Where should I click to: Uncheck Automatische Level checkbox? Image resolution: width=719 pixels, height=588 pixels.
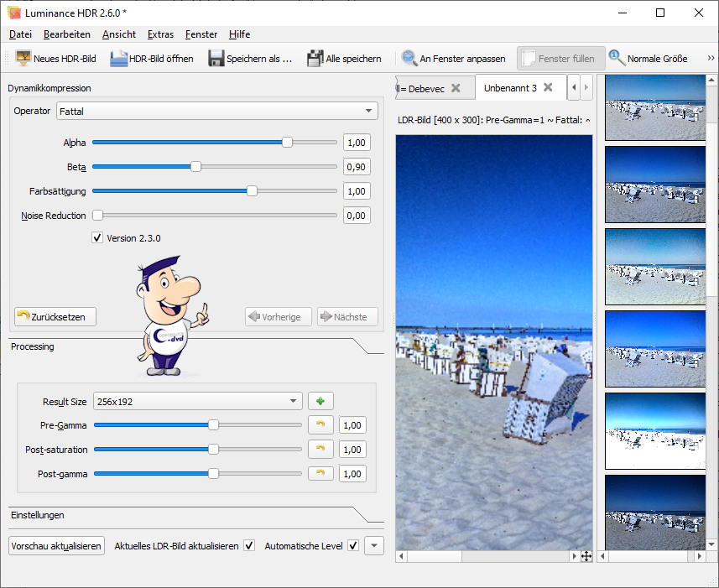[x=353, y=546]
